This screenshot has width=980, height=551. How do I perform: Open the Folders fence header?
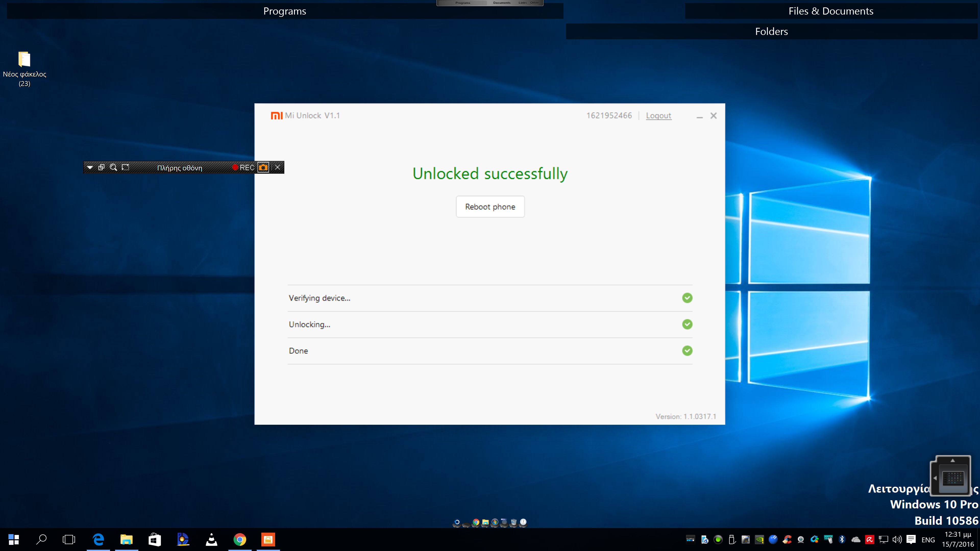pos(771,32)
